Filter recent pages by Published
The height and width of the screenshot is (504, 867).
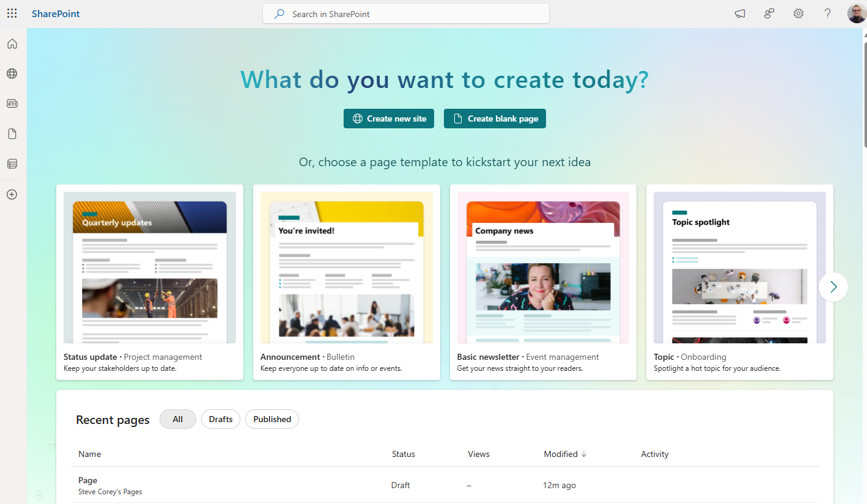tap(272, 419)
